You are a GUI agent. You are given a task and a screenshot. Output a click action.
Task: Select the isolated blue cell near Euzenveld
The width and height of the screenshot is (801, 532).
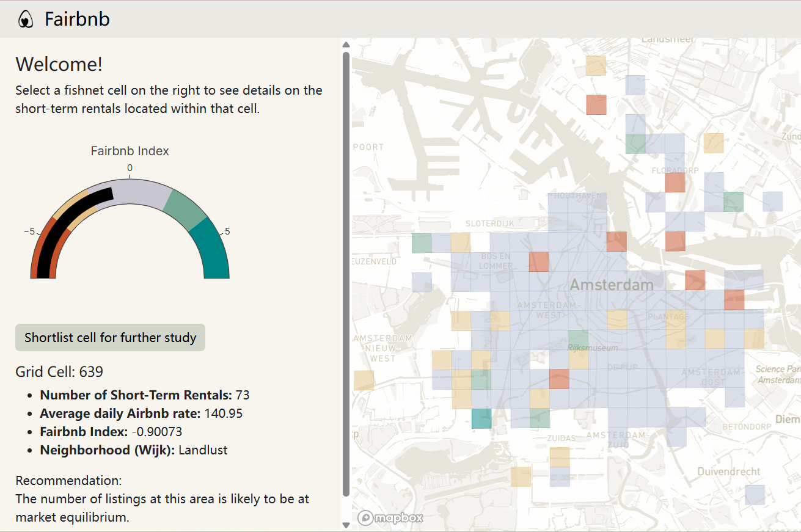point(422,282)
